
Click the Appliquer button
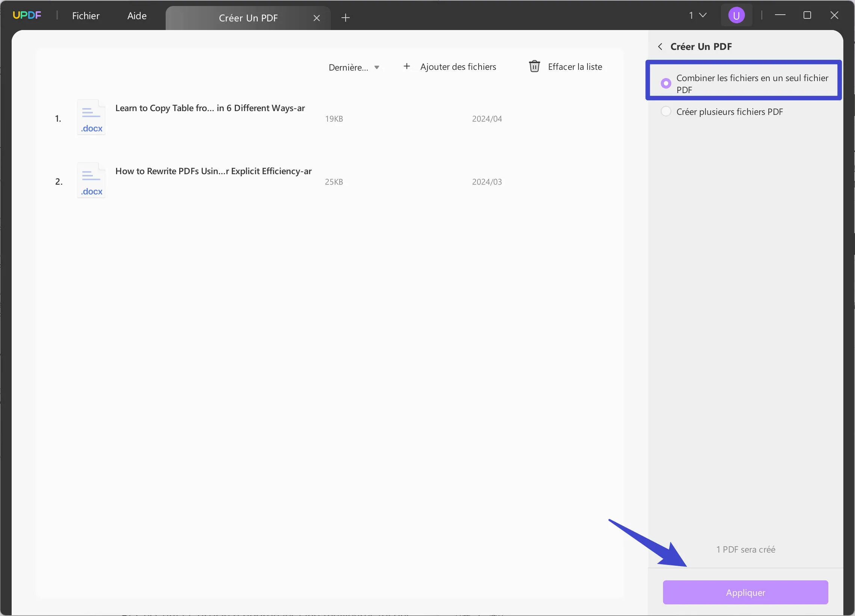click(x=745, y=592)
